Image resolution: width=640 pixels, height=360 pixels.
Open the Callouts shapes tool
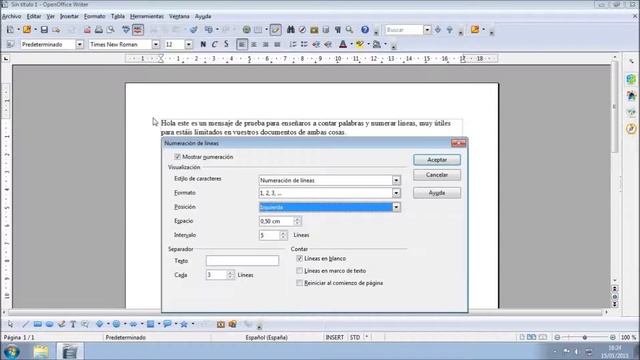[167, 324]
